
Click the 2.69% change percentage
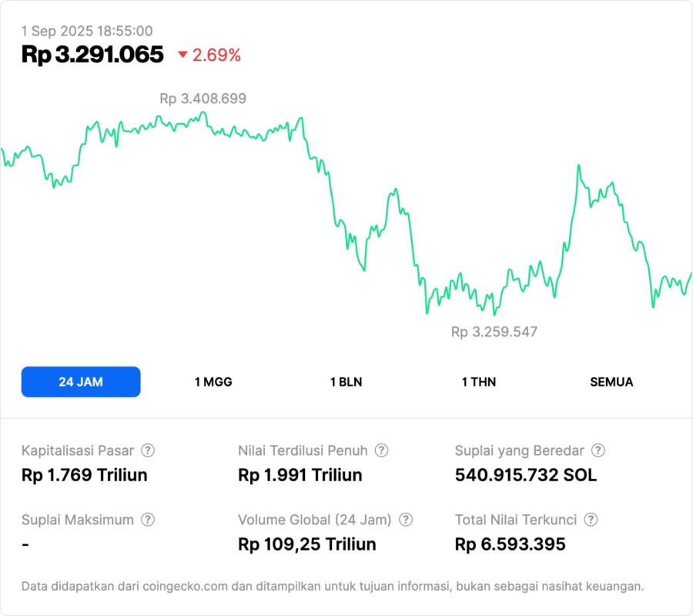point(216,55)
